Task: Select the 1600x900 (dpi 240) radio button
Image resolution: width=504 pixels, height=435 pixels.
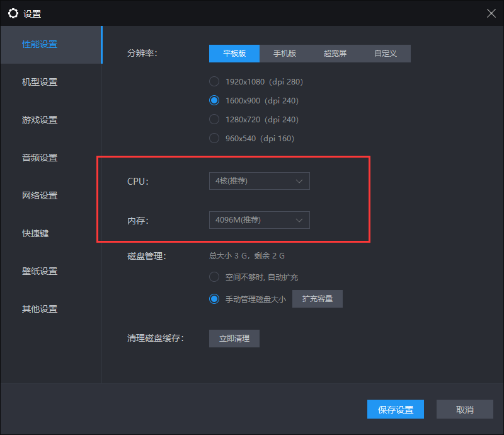Action: pyautogui.click(x=214, y=100)
